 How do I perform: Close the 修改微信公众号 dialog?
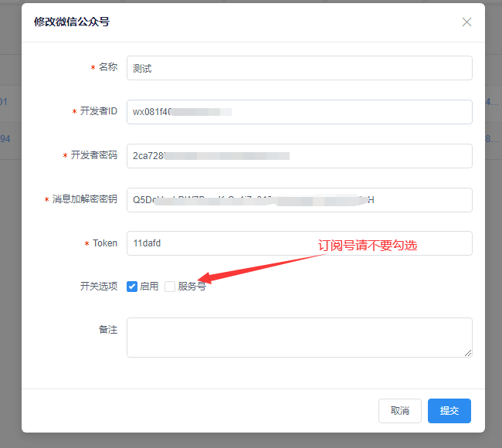[466, 22]
